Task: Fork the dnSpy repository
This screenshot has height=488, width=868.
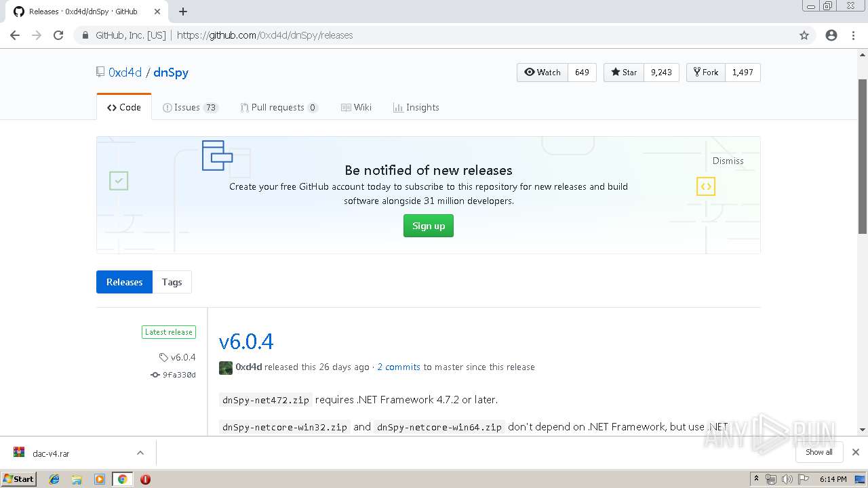Action: (x=706, y=73)
